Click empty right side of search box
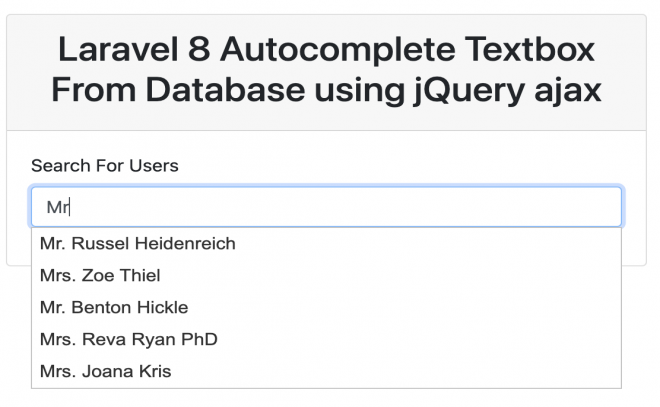The height and width of the screenshot is (407, 660). (463, 207)
